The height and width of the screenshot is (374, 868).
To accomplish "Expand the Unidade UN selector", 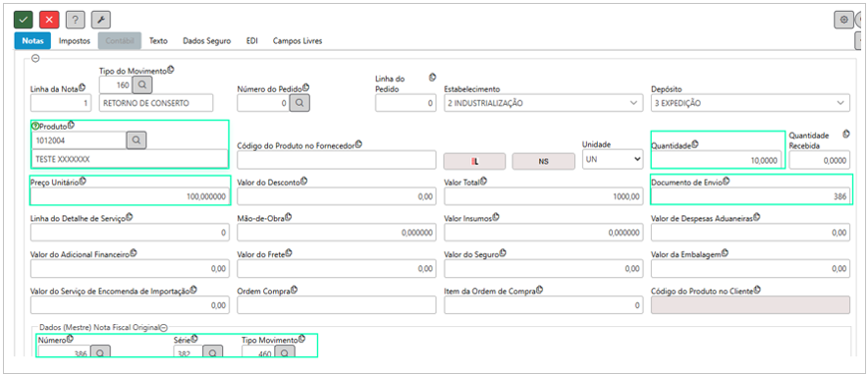I will [x=612, y=160].
